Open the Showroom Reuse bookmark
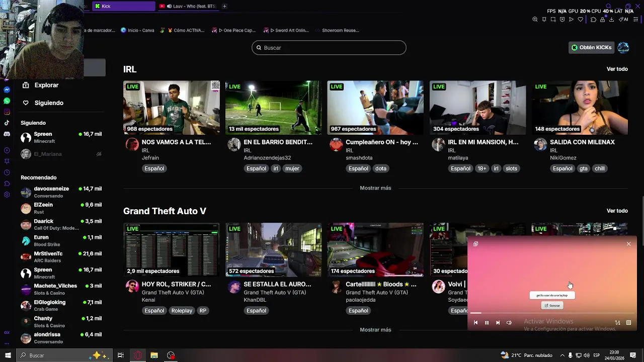Screen dimensions: 644x362 [337, 30]
